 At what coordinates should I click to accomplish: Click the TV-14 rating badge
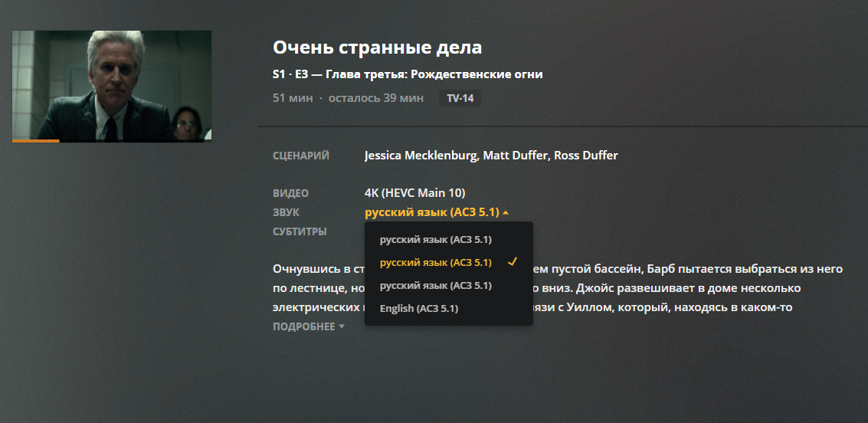(460, 99)
